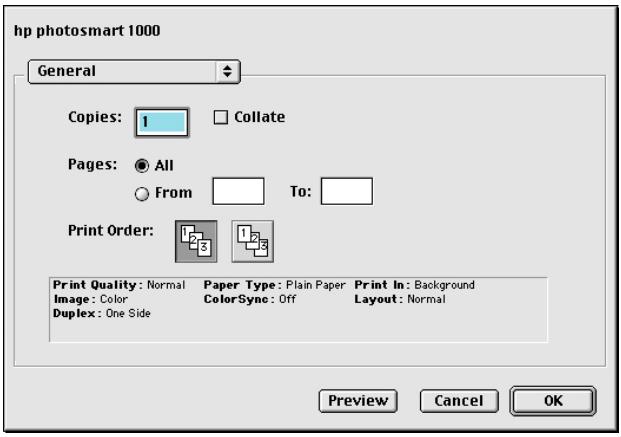This screenshot has height=437, width=621.
Task: Open the General panel popup menu
Action: 134,72
